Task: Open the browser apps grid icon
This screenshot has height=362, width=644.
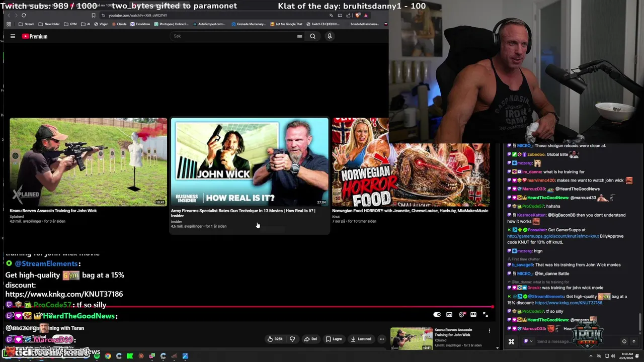Action: click(9, 24)
